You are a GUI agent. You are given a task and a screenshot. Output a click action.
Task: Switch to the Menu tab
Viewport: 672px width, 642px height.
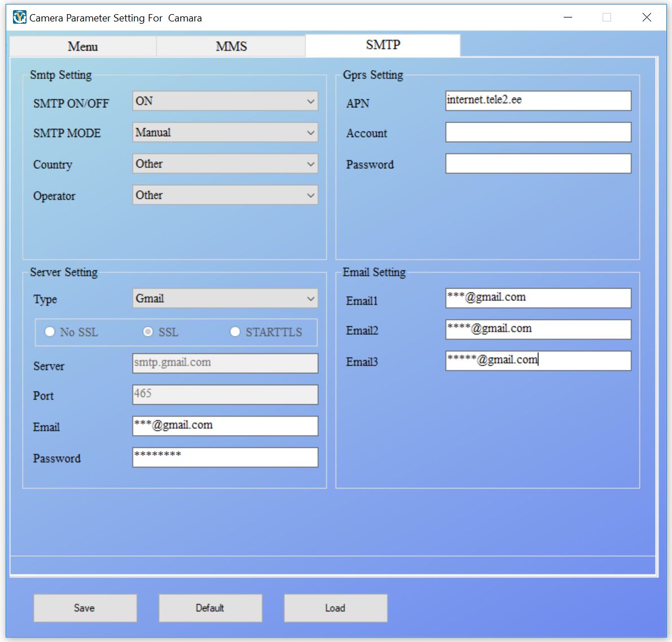pos(83,46)
